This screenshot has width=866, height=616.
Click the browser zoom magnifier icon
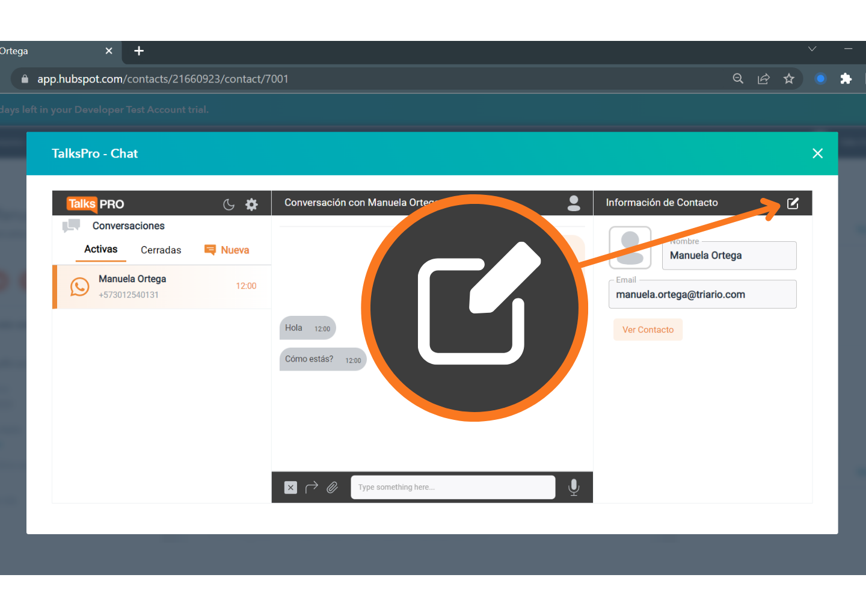point(738,79)
